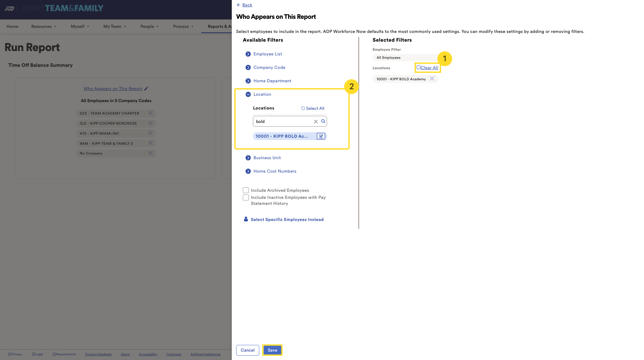Click the pencil edit icon beside report link
This screenshot has height=360, width=644.
[146, 89]
